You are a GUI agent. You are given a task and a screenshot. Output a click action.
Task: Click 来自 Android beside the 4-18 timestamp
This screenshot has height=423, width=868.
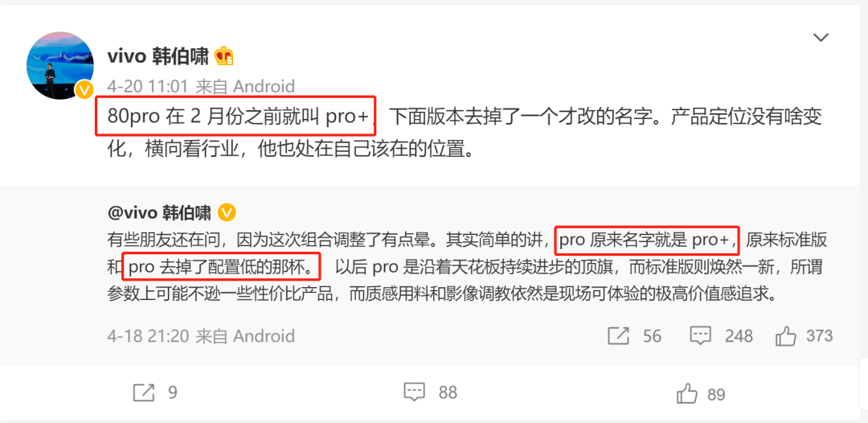point(245,335)
